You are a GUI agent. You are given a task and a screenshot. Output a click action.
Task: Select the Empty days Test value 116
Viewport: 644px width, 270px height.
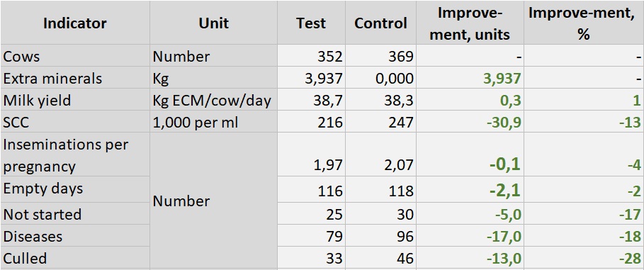click(311, 189)
